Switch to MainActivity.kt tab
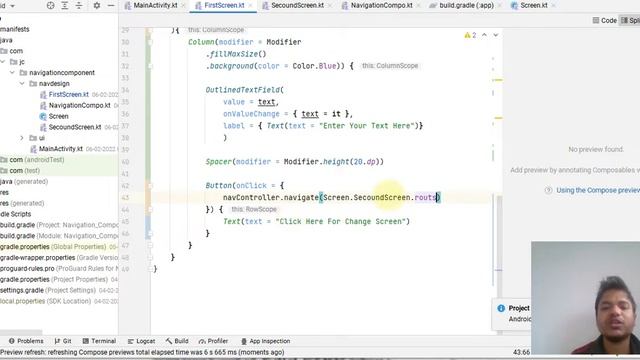This screenshot has height=360, width=640. 155,6
